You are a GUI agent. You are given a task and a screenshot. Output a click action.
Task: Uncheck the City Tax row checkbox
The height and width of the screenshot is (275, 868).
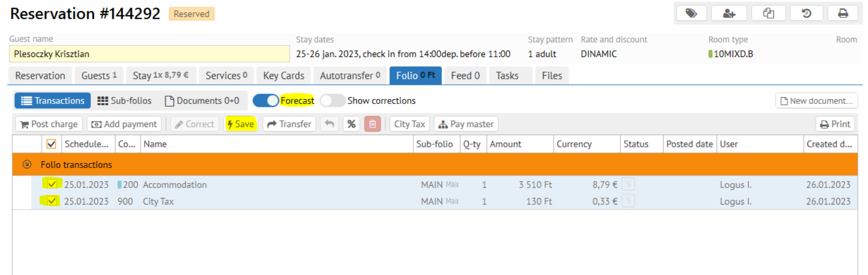click(x=52, y=201)
